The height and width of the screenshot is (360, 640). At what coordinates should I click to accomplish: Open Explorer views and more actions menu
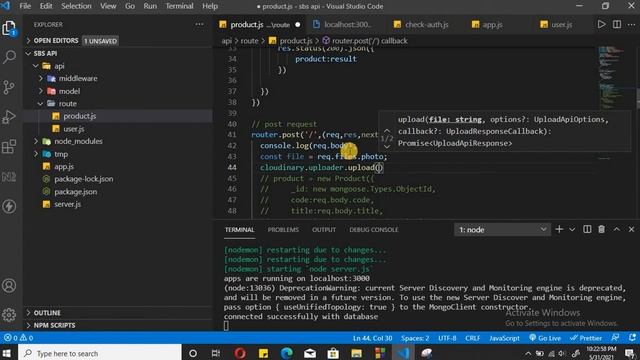pyautogui.click(x=199, y=24)
